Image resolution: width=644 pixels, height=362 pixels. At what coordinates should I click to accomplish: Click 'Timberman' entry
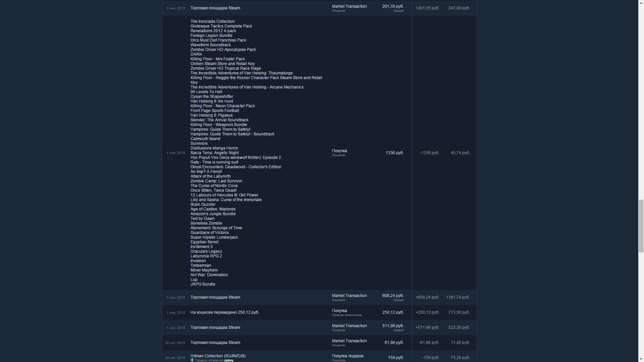(x=201, y=265)
